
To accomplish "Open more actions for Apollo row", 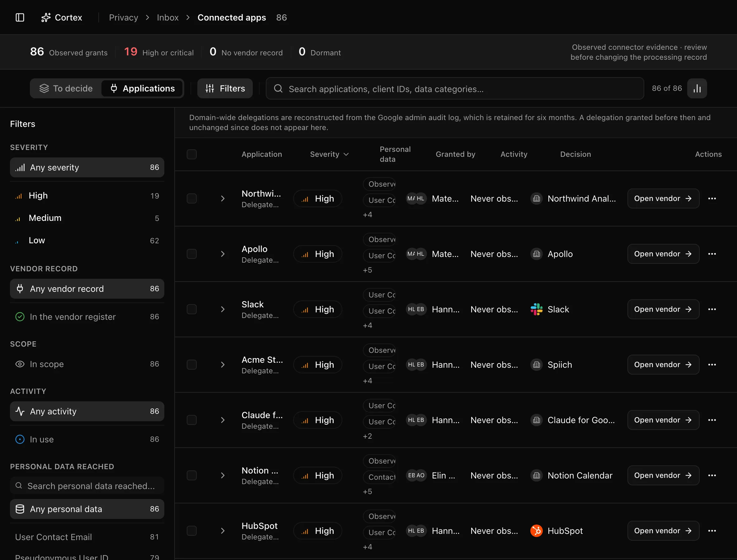I will point(712,254).
